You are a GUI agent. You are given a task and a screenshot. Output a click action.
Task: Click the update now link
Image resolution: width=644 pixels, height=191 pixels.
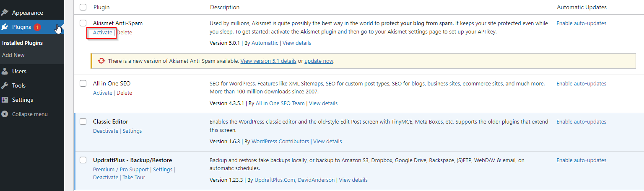point(319,61)
